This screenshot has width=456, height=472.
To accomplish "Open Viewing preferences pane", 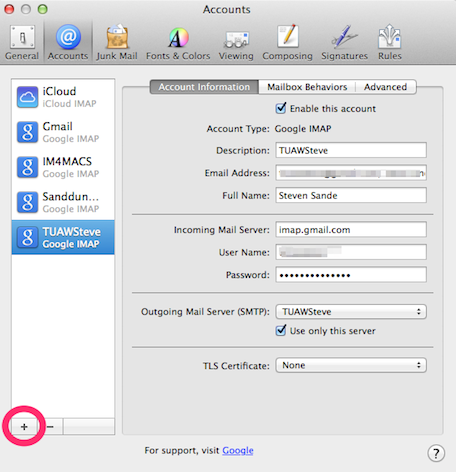I will [x=236, y=42].
